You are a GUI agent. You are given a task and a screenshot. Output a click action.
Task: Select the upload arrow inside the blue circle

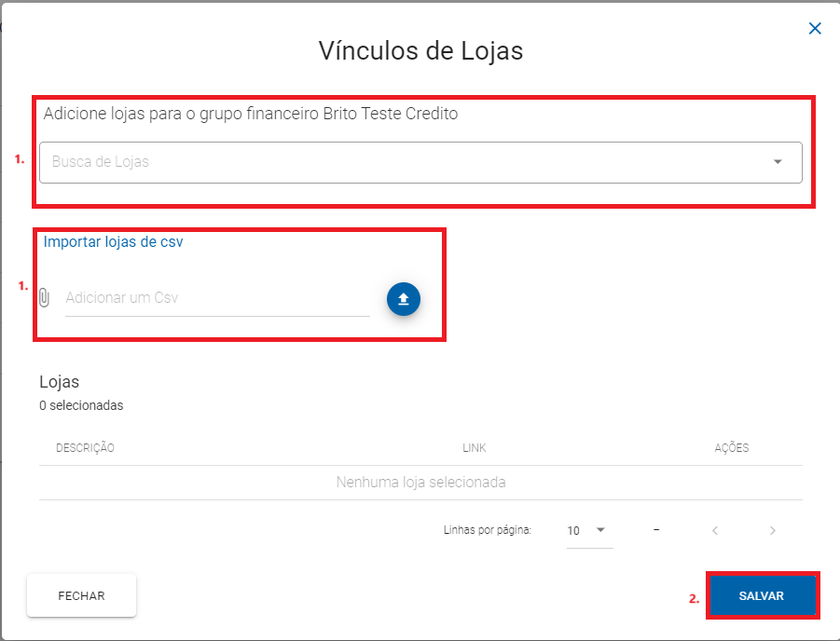click(x=403, y=299)
